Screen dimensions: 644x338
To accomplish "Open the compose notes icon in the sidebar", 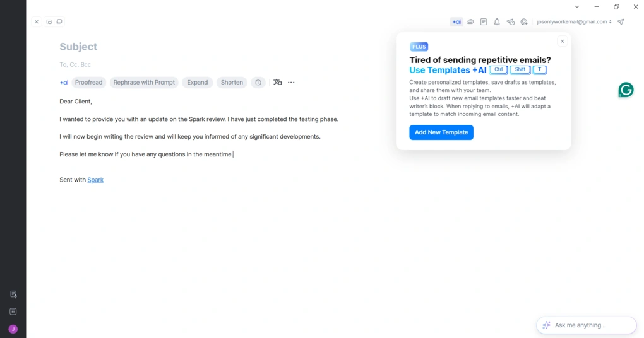I will (x=13, y=294).
